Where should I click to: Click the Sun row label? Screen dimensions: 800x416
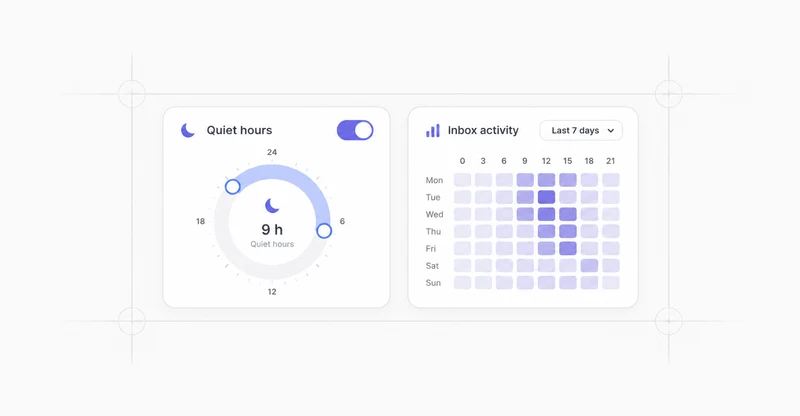tap(433, 283)
